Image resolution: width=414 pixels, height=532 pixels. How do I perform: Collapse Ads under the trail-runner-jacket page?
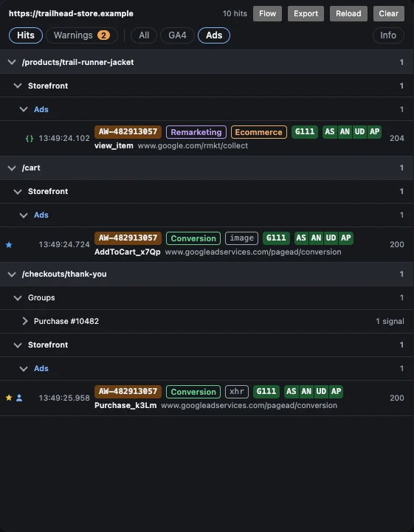click(24, 109)
